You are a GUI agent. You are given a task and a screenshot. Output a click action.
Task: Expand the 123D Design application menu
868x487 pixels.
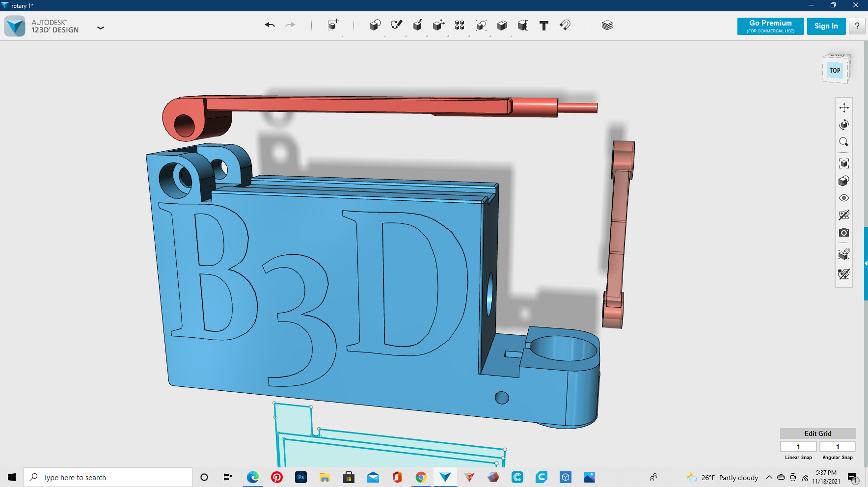[101, 28]
